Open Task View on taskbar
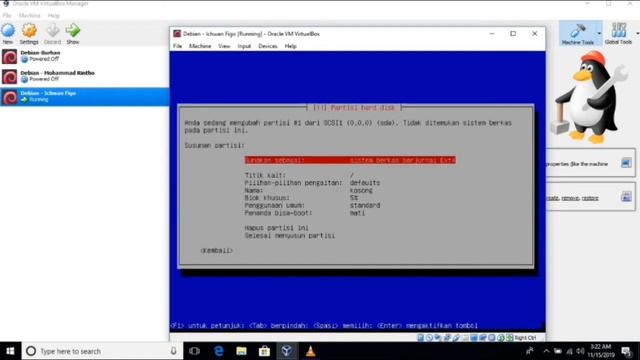The height and width of the screenshot is (360, 640). [x=195, y=351]
